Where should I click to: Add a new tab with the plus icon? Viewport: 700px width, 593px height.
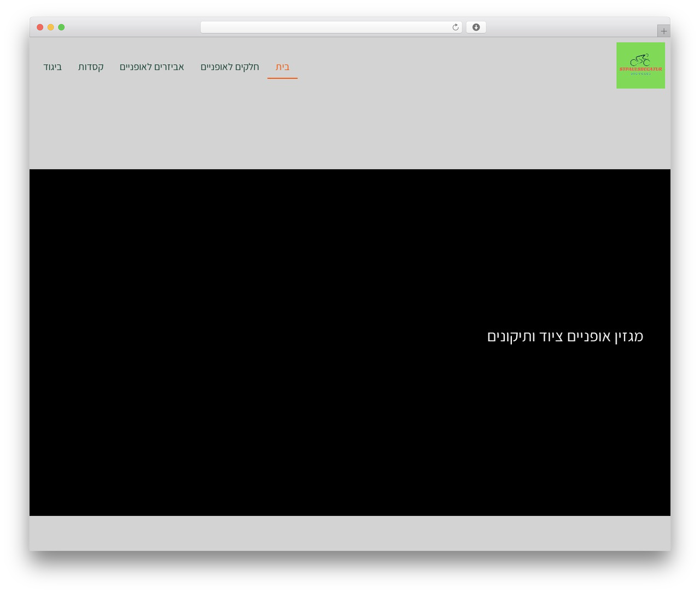[x=663, y=31]
